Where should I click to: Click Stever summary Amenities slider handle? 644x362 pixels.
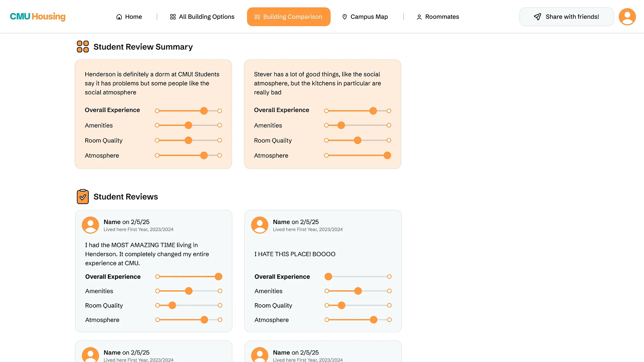pos(341,125)
